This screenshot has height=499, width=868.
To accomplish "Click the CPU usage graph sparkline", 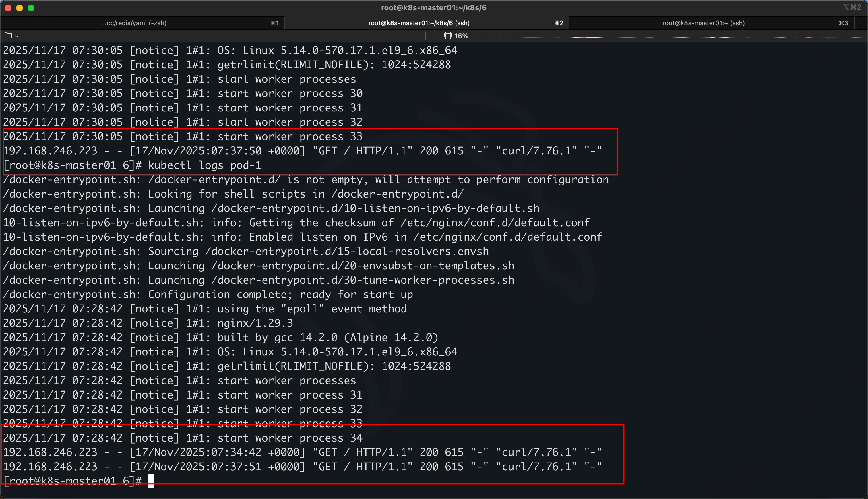I will point(668,37).
